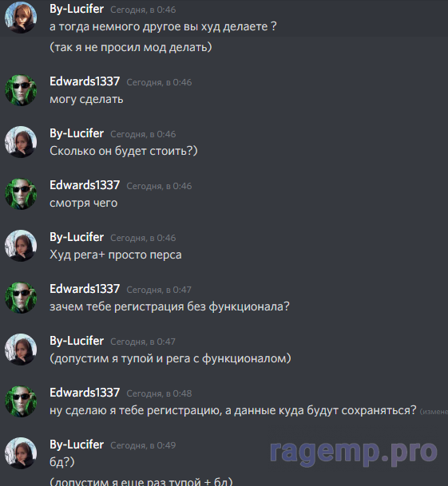Select message '(так я не просил мод делать)'
Viewport: 448px width, 486px height.
131,47
